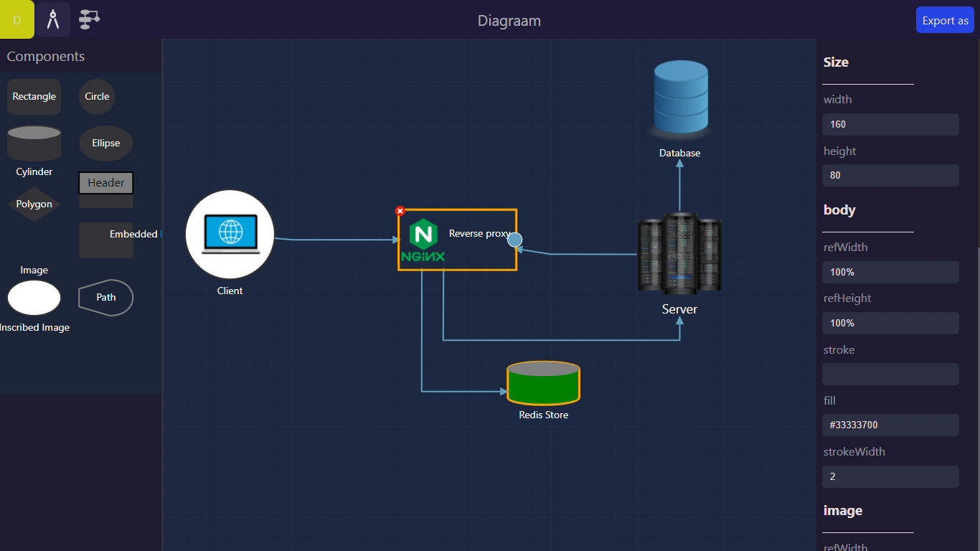Edit the strokeWidth field showing 2

[x=890, y=476]
